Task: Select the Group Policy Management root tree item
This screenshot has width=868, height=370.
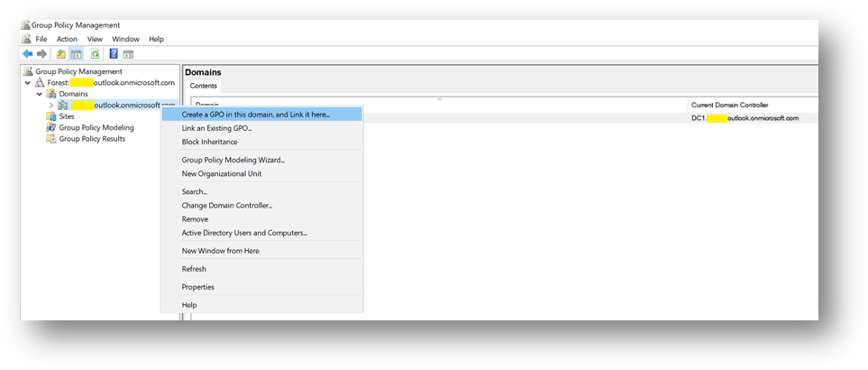Action: pos(79,71)
